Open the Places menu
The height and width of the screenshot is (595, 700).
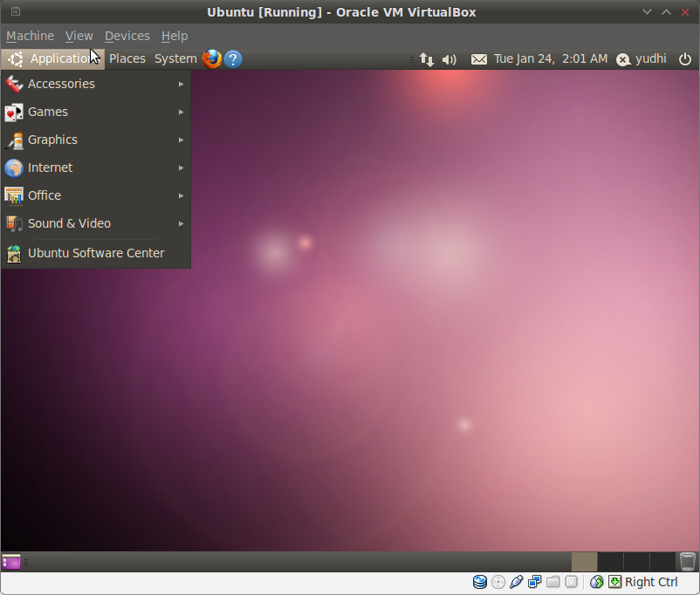pyautogui.click(x=127, y=59)
